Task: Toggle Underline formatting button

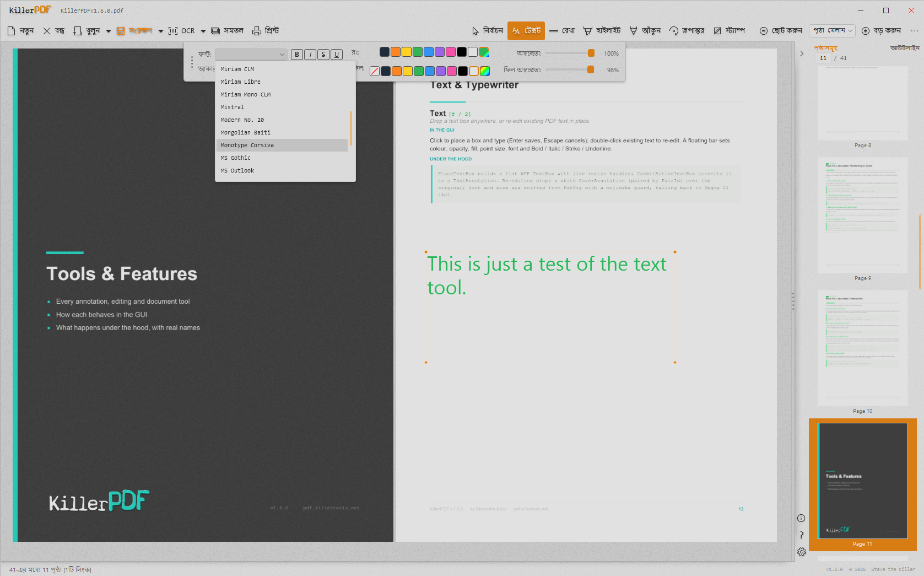Action: point(337,54)
